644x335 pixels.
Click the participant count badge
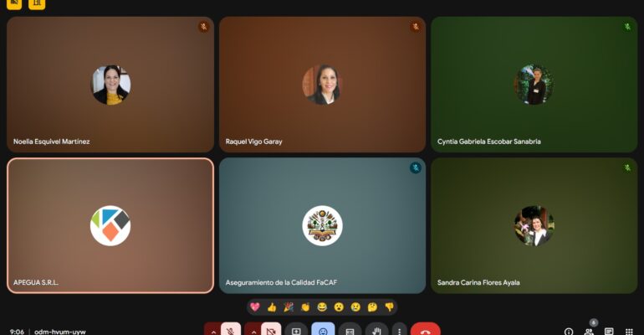coord(594,322)
